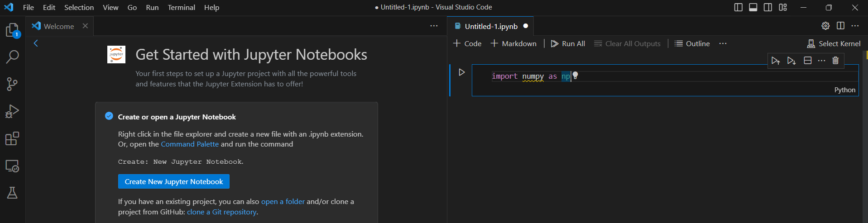Image resolution: width=868 pixels, height=223 pixels.
Task: Open the Explorer view in activity bar
Action: (x=12, y=30)
